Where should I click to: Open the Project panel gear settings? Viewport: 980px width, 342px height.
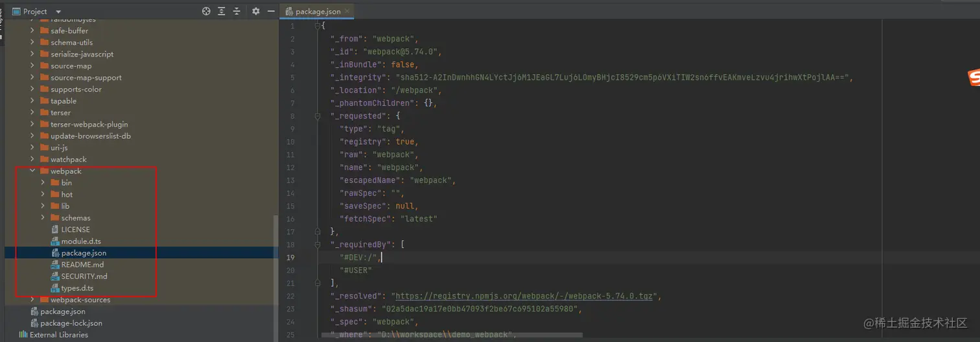point(255,11)
